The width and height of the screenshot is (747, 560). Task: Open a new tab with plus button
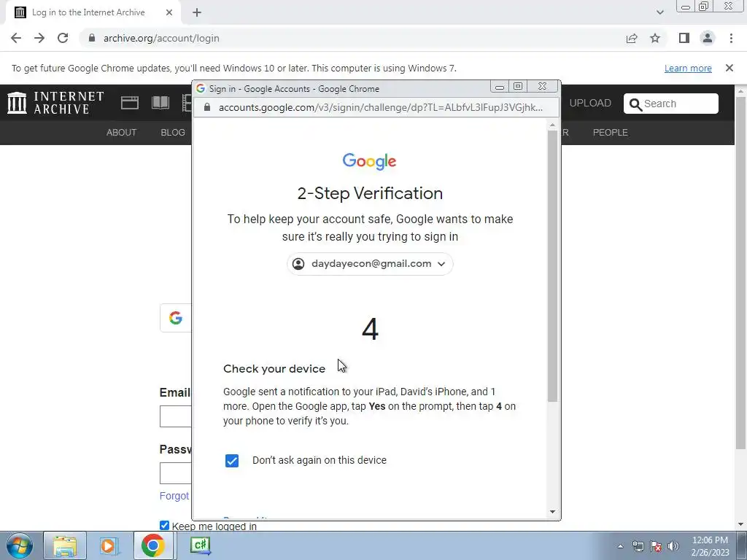tap(197, 12)
